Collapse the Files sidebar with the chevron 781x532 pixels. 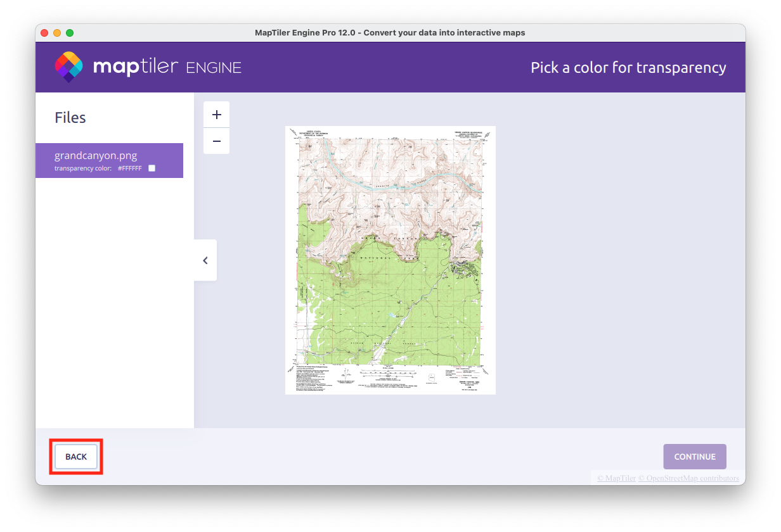pyautogui.click(x=205, y=260)
